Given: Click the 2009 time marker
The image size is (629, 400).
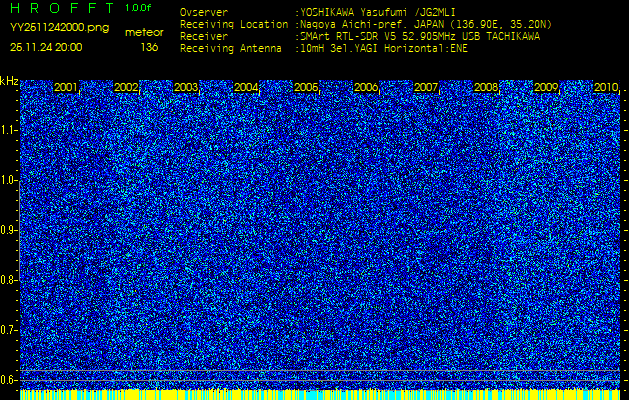Looking at the screenshot, I should click(546, 87).
